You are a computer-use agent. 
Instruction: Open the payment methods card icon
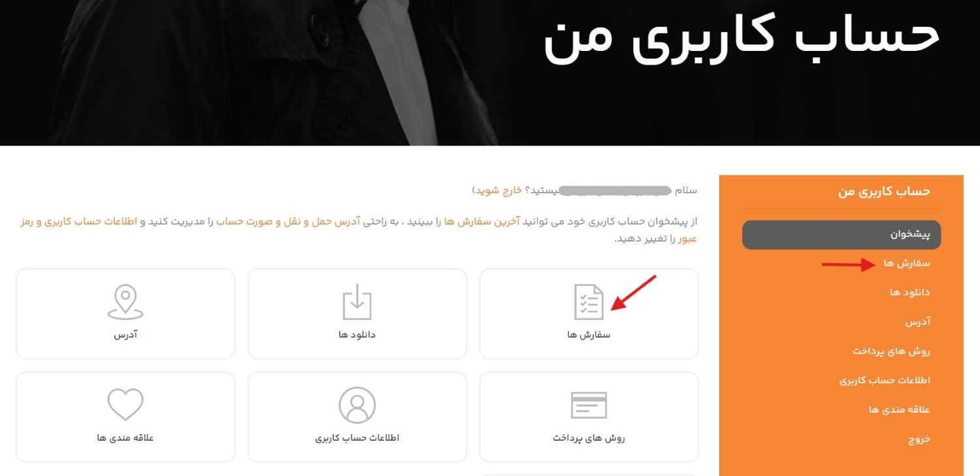coord(589,405)
